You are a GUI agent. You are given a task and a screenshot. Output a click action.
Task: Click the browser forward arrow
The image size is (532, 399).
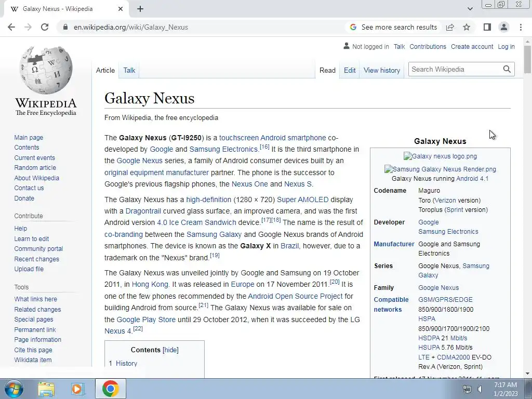coord(28,27)
